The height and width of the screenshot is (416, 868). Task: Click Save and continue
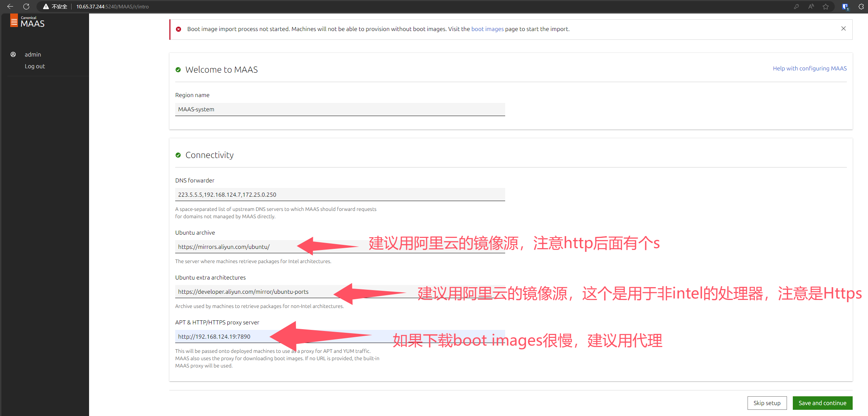[x=822, y=403]
